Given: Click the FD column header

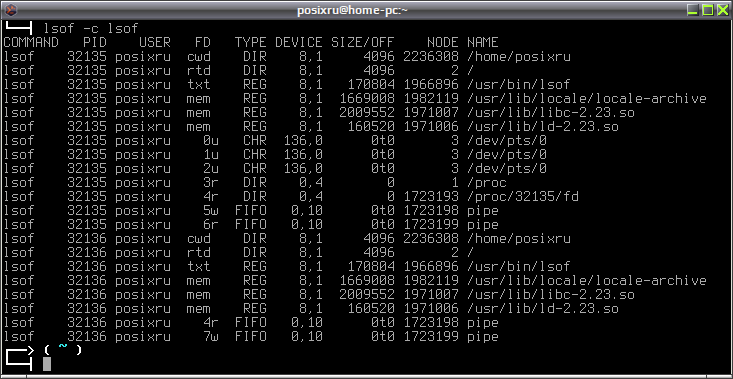Looking at the screenshot, I should pyautogui.click(x=202, y=43).
